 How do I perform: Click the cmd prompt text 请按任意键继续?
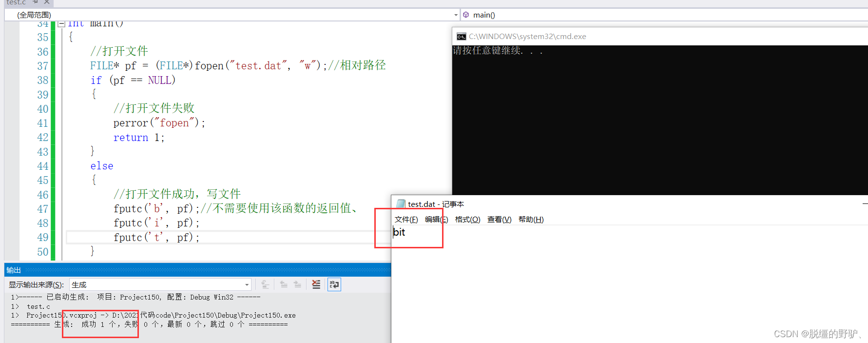pyautogui.click(x=497, y=51)
